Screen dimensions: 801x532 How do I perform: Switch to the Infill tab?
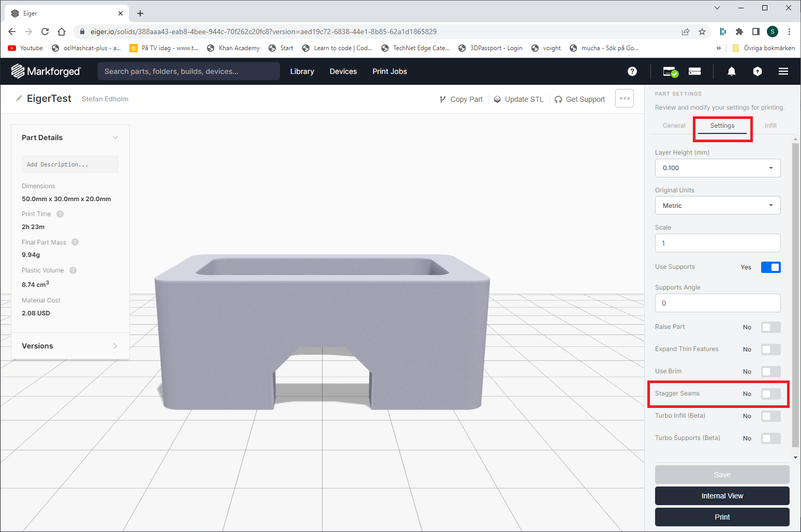pyautogui.click(x=770, y=126)
